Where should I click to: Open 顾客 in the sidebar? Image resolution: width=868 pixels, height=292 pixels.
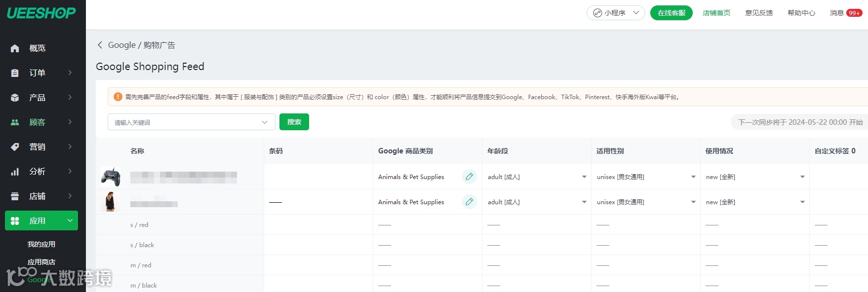(x=38, y=122)
